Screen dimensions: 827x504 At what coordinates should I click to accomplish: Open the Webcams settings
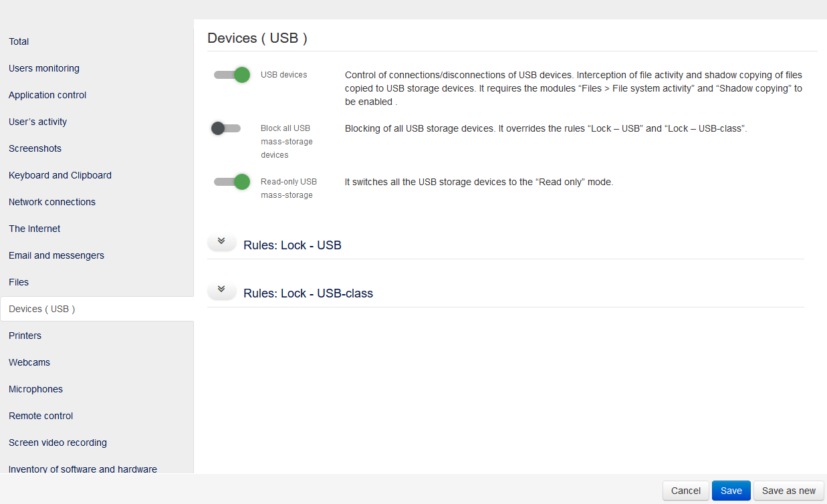[x=29, y=362]
